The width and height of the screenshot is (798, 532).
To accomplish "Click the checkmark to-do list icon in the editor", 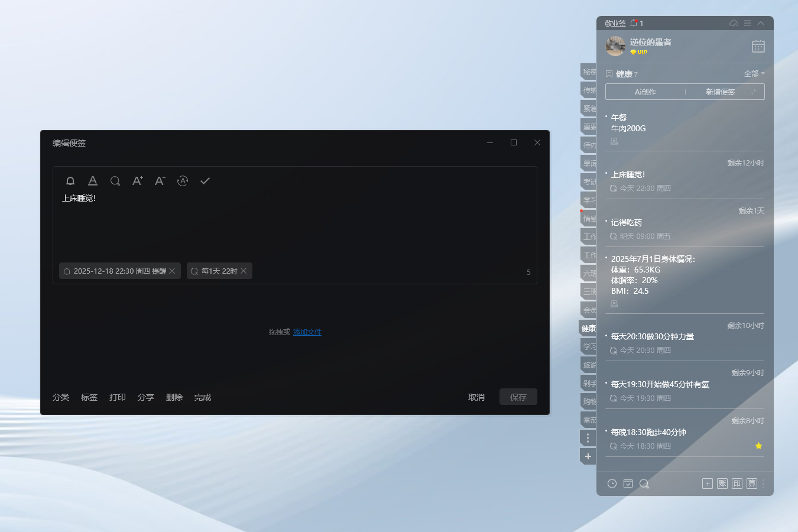I will click(205, 181).
